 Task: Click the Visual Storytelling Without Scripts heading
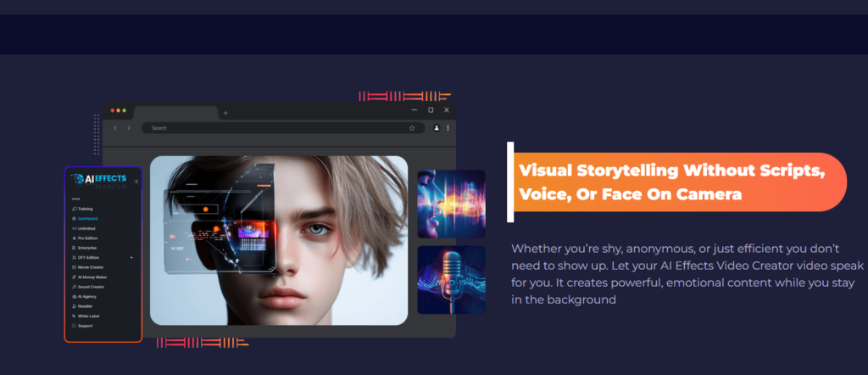pos(672,182)
